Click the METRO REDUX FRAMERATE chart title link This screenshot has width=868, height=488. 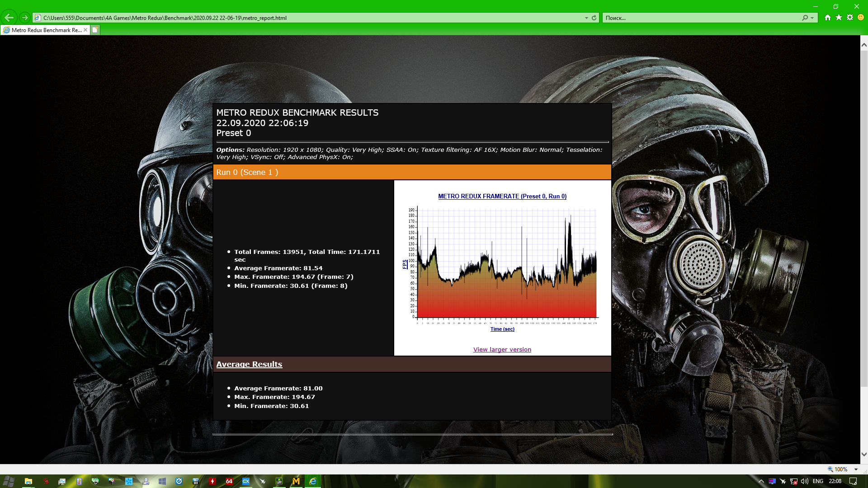(x=502, y=196)
